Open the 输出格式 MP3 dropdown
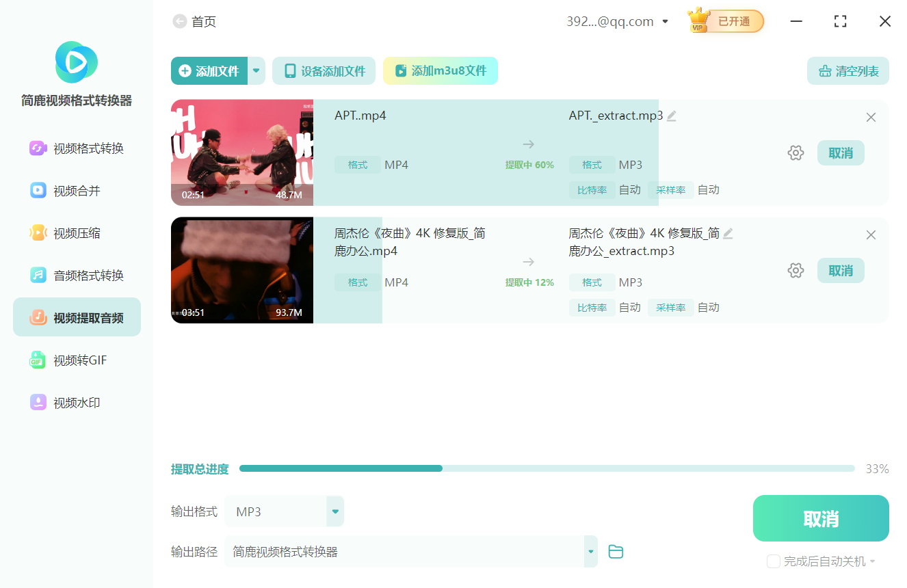The height and width of the screenshot is (588, 907). (x=335, y=511)
